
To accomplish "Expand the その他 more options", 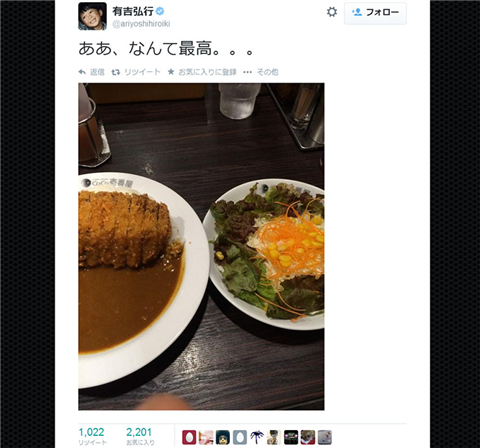I will point(261,72).
